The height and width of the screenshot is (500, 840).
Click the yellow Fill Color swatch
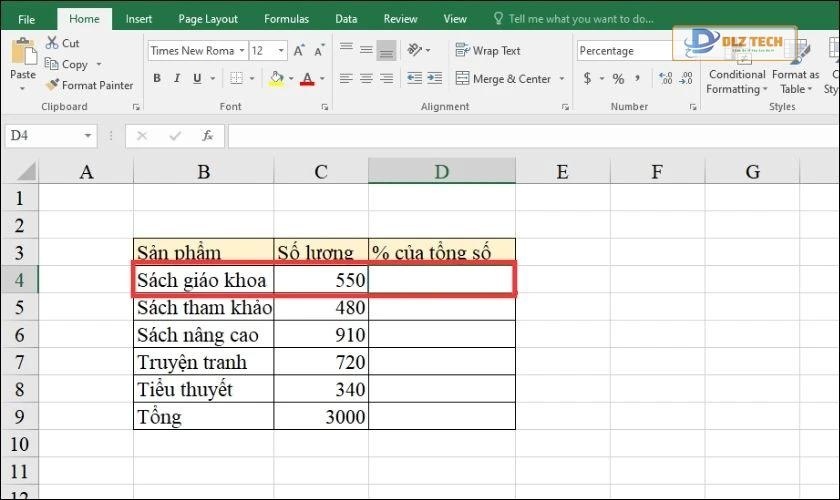coord(276,79)
